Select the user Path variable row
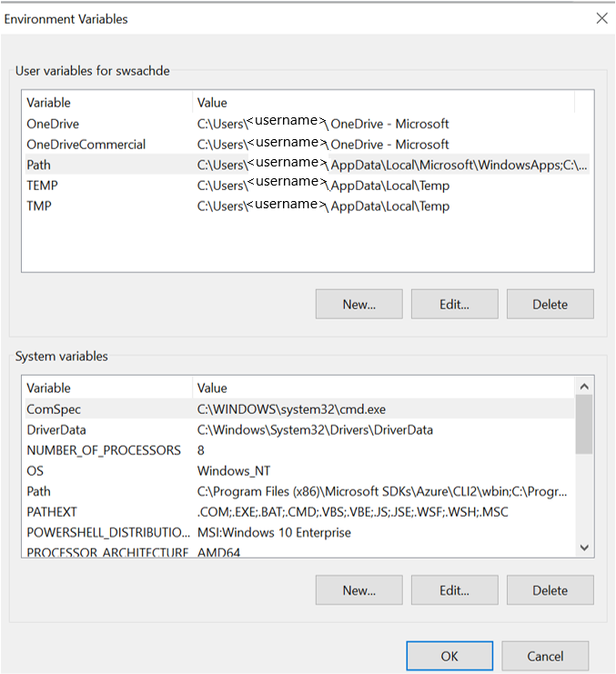 tap(308, 165)
